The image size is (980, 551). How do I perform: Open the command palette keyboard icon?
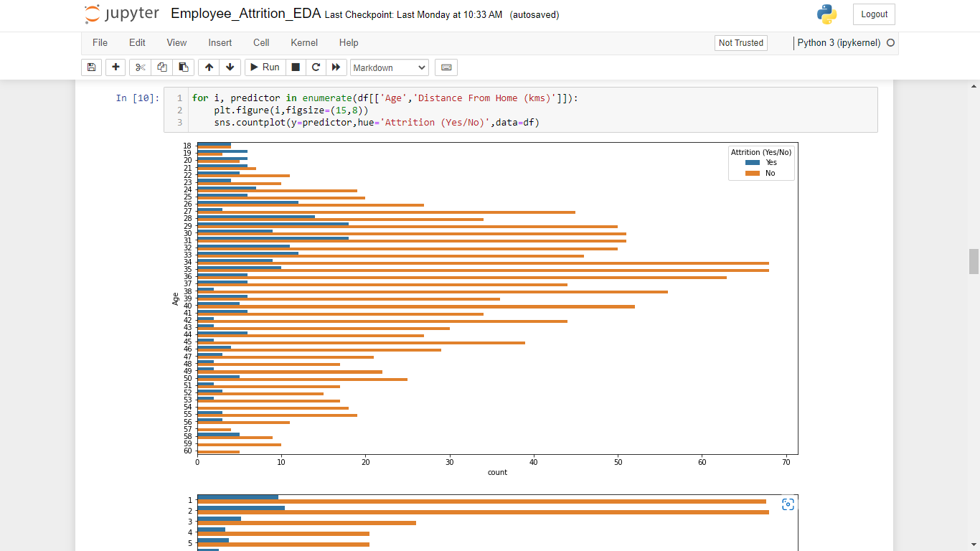(x=446, y=67)
